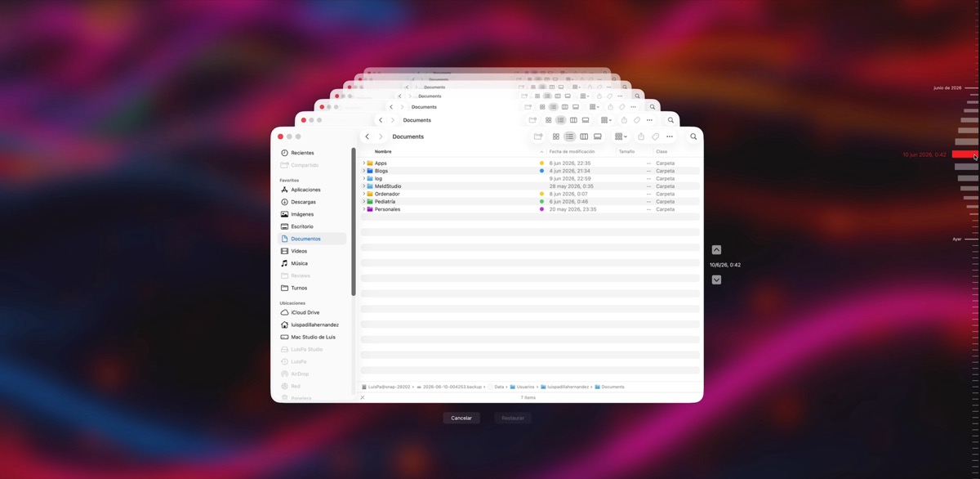The width and height of the screenshot is (980, 479).
Task: Expand the Apps folder disclosure triangle
Action: (x=364, y=163)
